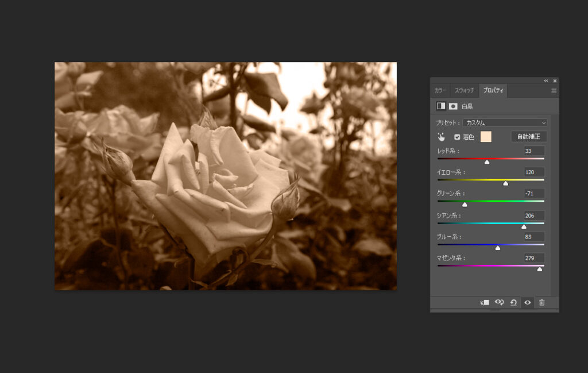Uncheck the 着色 tint checkbox
The image size is (588, 373).
coord(457,137)
